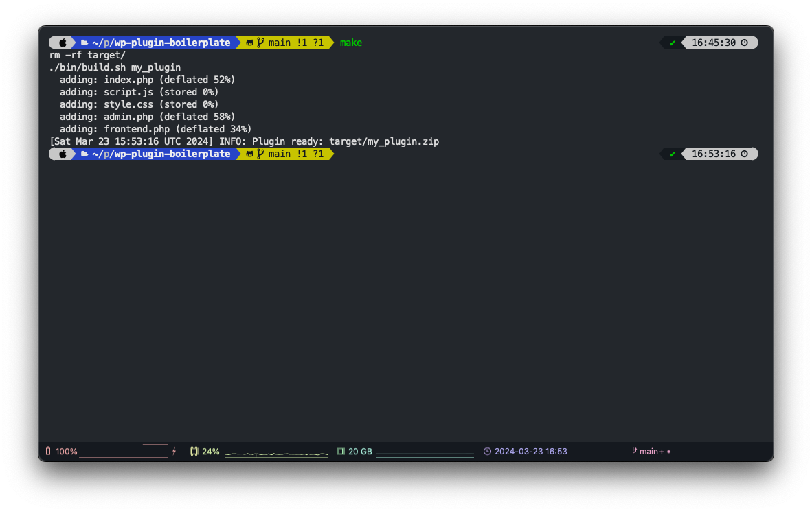Click the clock icon after 16:45:30

tap(744, 43)
